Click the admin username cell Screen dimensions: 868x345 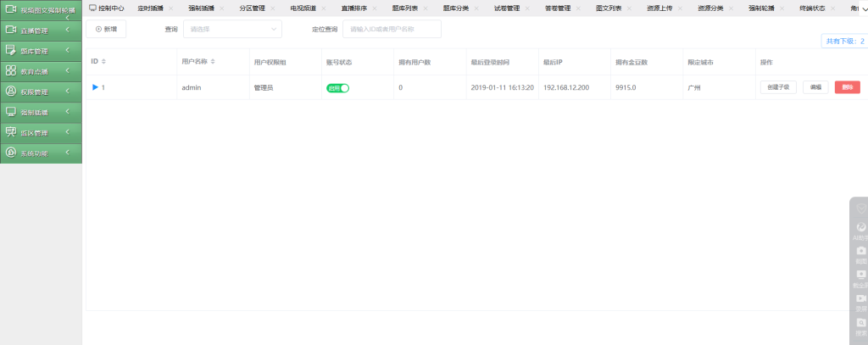tap(191, 88)
